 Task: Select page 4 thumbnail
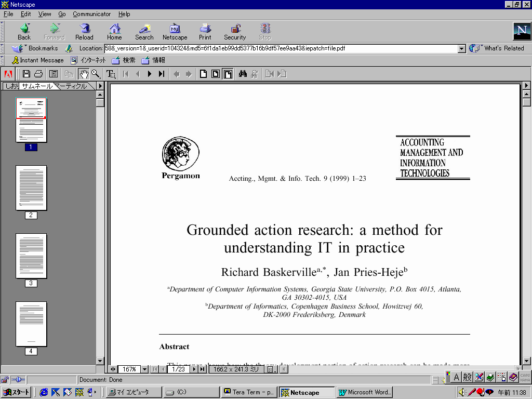pos(31,324)
